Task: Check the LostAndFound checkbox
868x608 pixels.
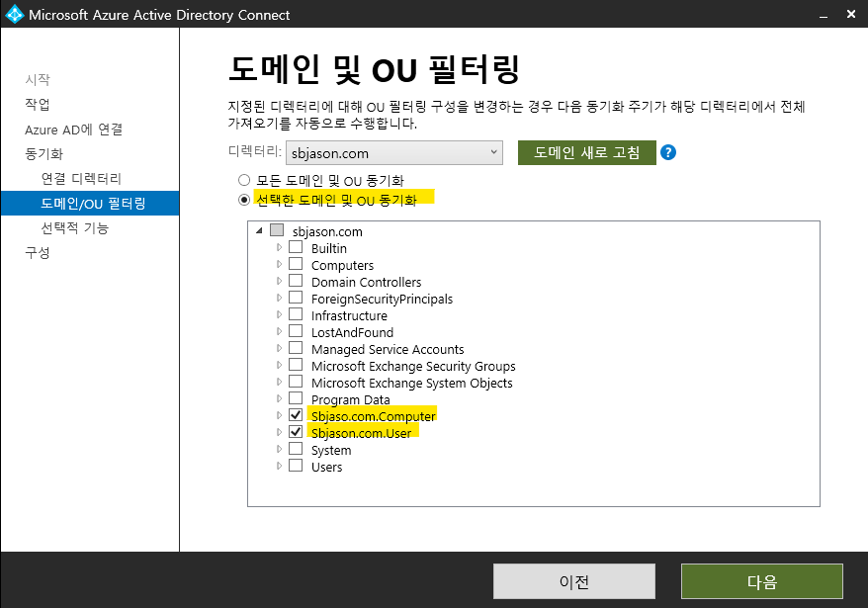Action: pyautogui.click(x=296, y=331)
